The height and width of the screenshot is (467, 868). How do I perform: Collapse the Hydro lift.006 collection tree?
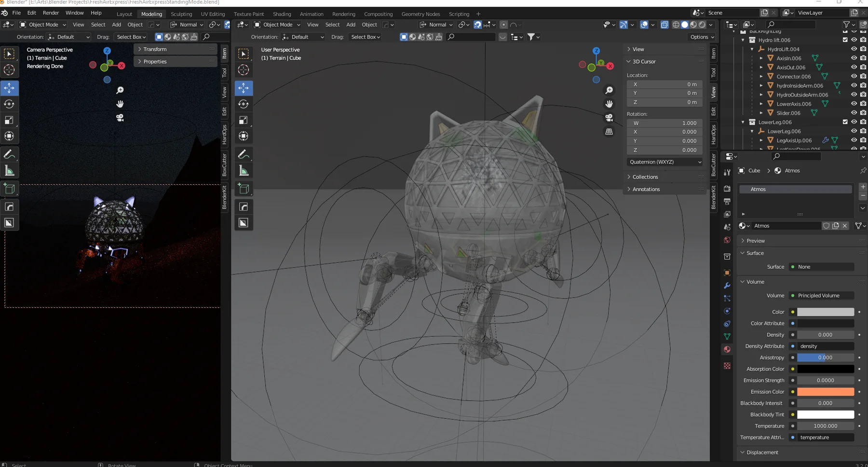(x=743, y=40)
